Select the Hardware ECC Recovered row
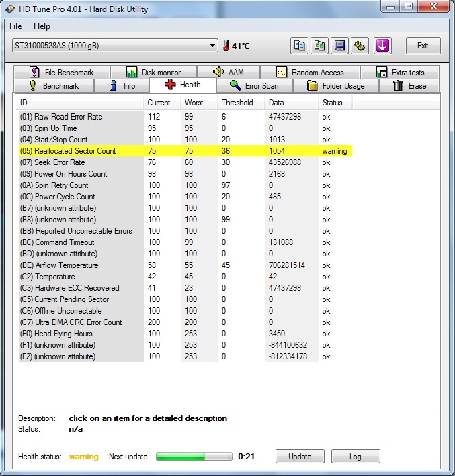Viewport: 455px width, 476px height. [185, 288]
